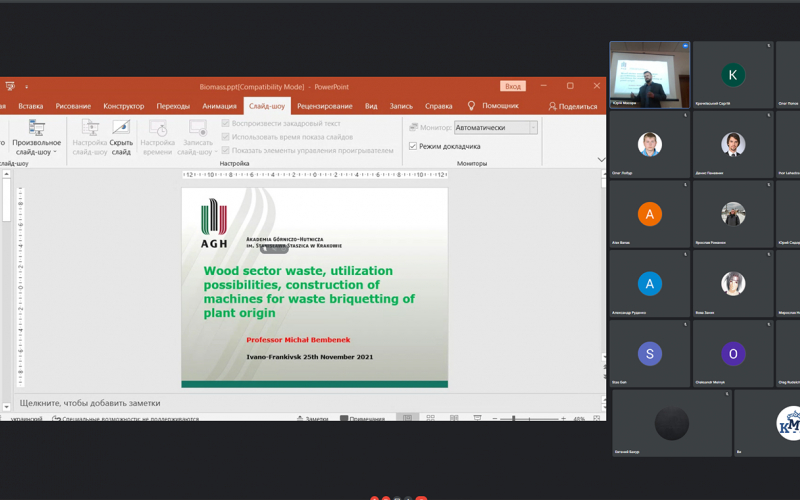Select the participant tile with orange A avatar
The width and height of the screenshot is (800, 500).
[649, 214]
